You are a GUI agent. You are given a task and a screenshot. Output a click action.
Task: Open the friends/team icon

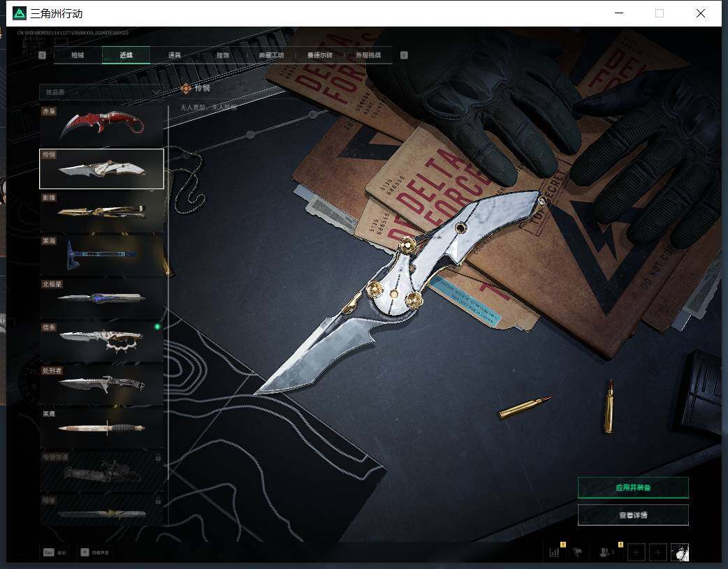[606, 552]
